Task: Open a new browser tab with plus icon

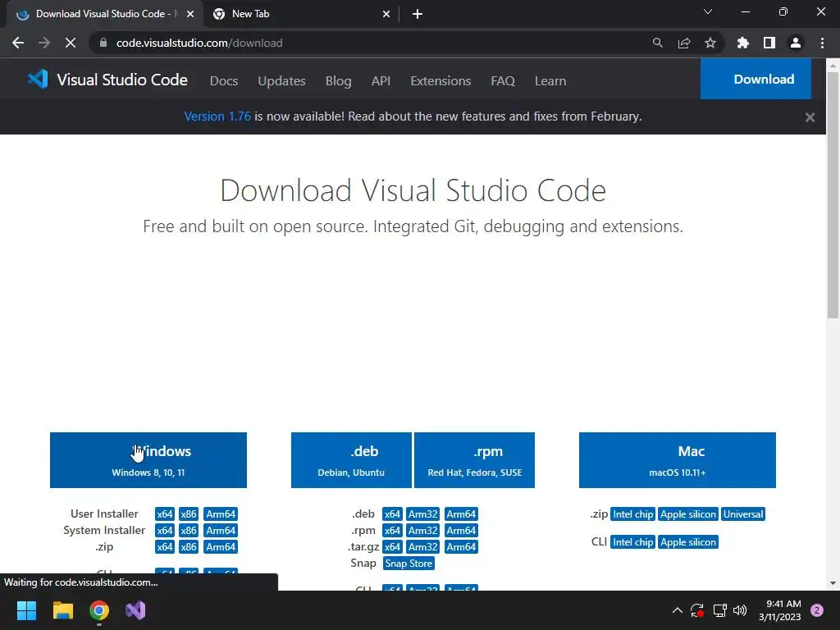Action: tap(418, 14)
